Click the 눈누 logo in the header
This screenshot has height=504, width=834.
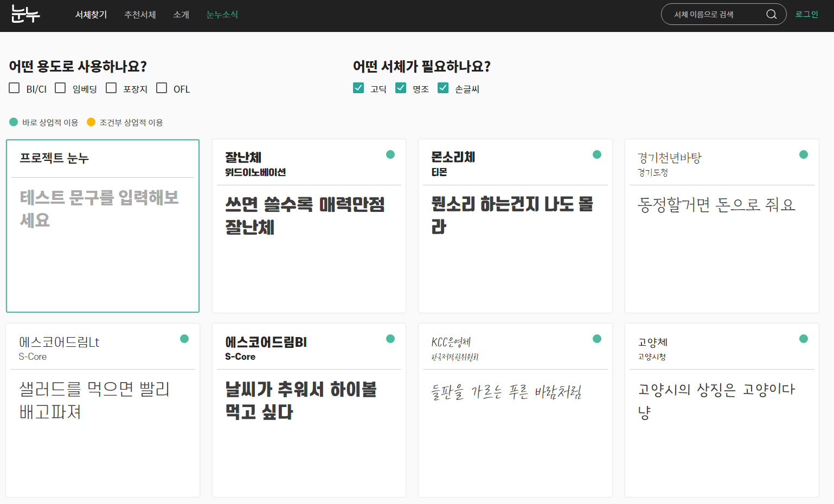coord(25,15)
